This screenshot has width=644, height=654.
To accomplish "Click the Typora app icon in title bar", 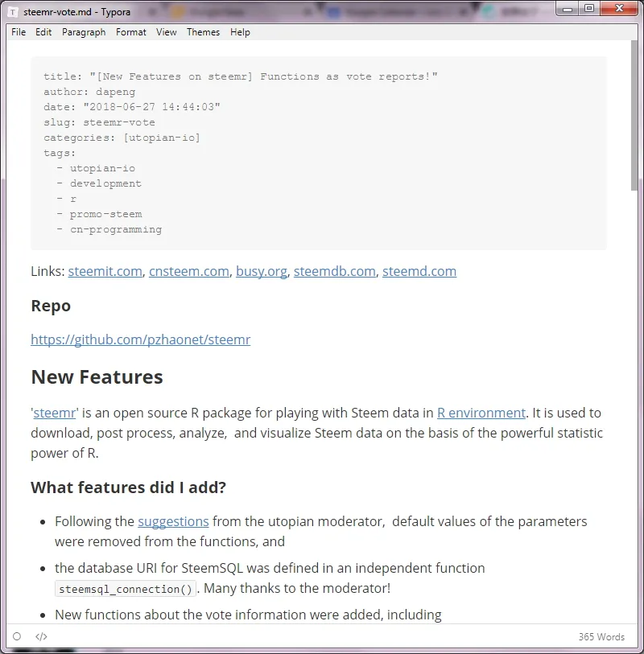I will click(x=13, y=12).
